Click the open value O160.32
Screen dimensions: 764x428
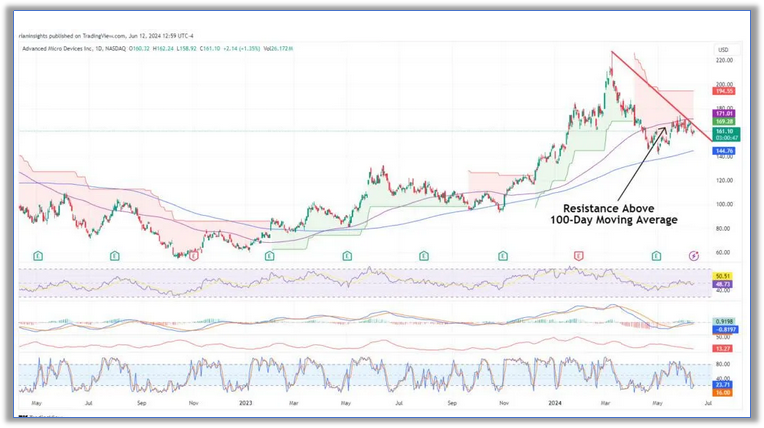coord(139,49)
